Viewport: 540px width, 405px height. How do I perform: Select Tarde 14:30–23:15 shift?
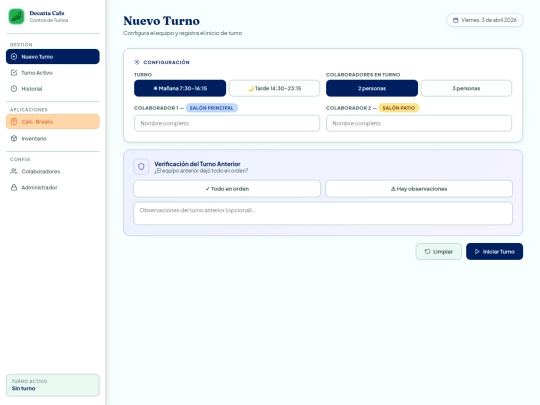click(x=274, y=88)
